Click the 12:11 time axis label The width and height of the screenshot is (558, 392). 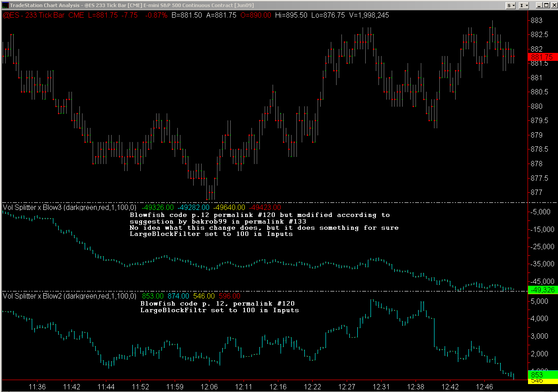pyautogui.click(x=243, y=387)
